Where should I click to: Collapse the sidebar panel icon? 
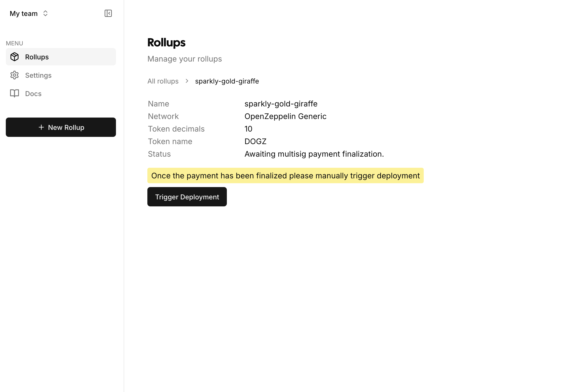click(108, 13)
